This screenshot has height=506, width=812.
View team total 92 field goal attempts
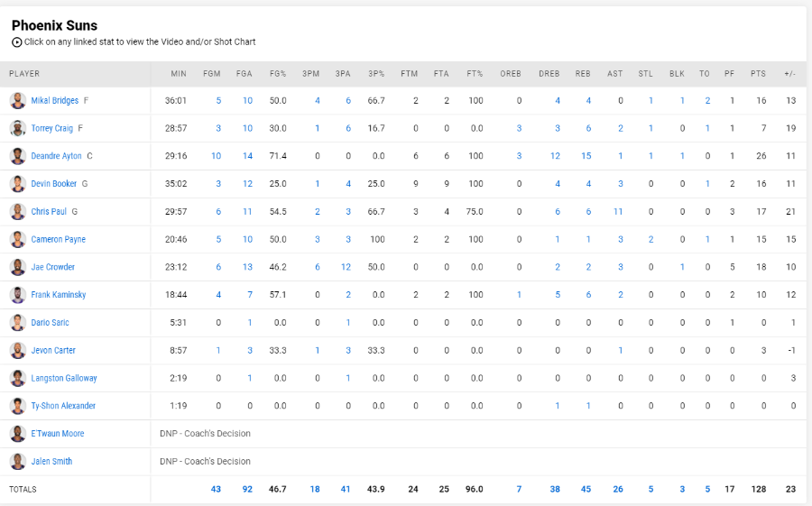247,489
